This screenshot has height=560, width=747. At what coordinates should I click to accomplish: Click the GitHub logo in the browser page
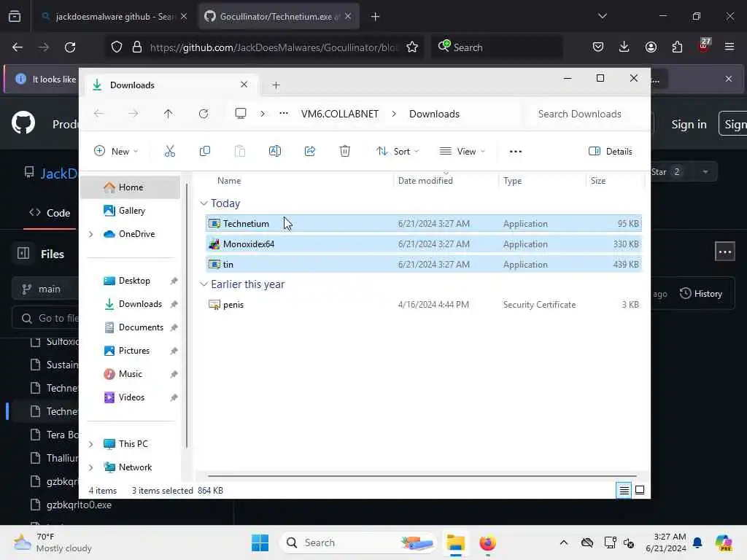click(x=23, y=123)
